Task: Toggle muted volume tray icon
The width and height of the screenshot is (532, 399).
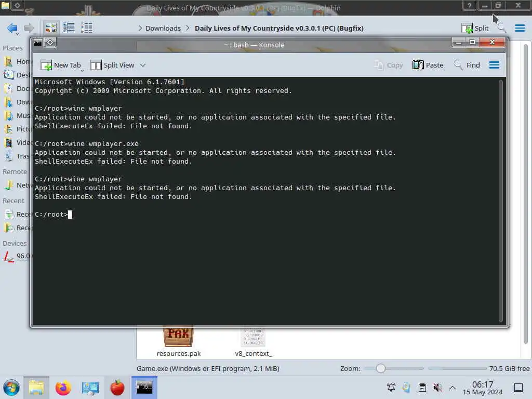Action: click(x=437, y=388)
